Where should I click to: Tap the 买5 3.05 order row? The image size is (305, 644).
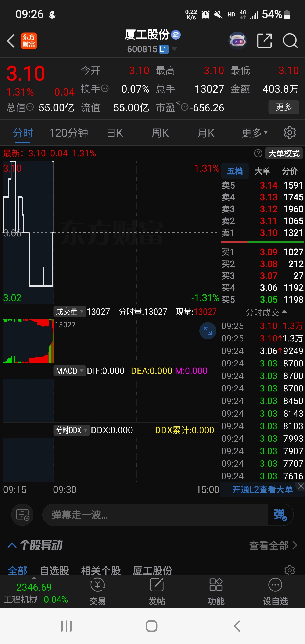[x=262, y=300]
